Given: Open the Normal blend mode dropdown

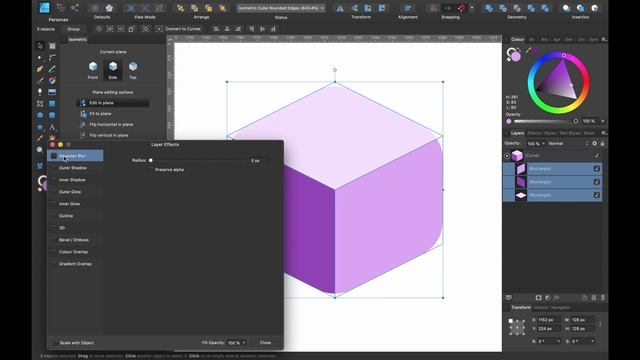Looking at the screenshot, I should coord(569,144).
